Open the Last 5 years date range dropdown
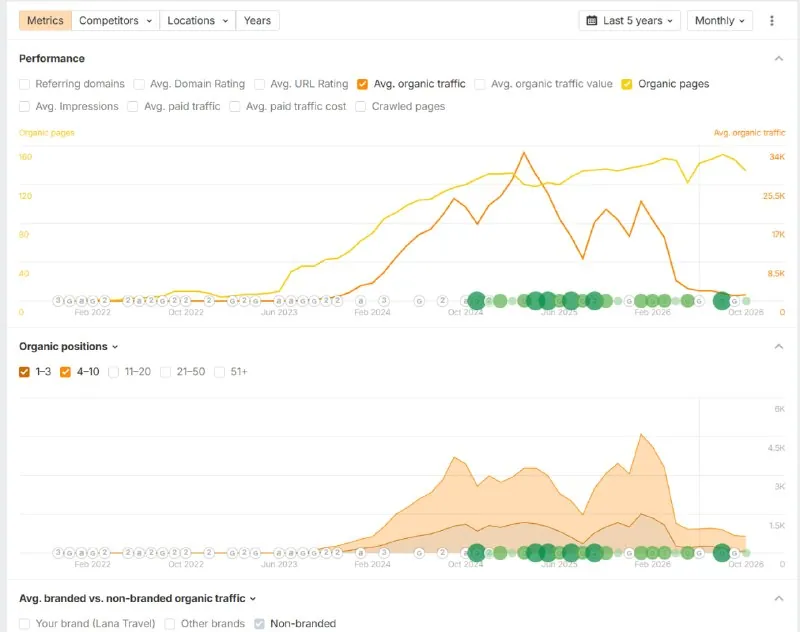The image size is (800, 632). coord(630,21)
